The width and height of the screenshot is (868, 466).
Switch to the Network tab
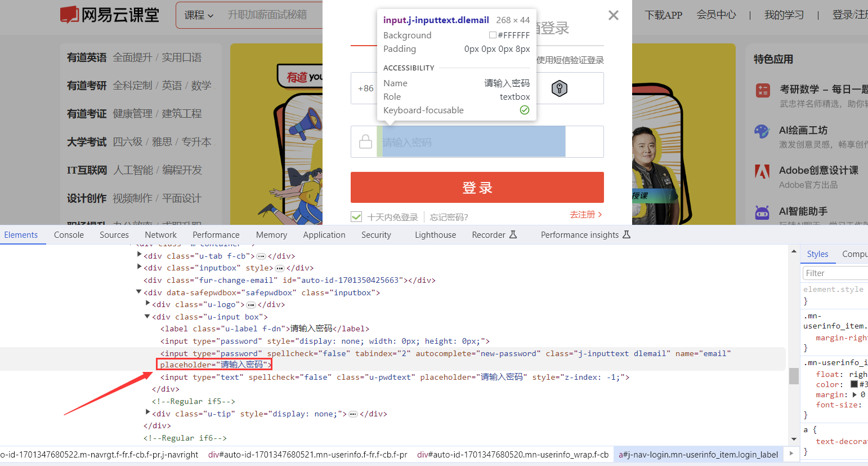[160, 234]
